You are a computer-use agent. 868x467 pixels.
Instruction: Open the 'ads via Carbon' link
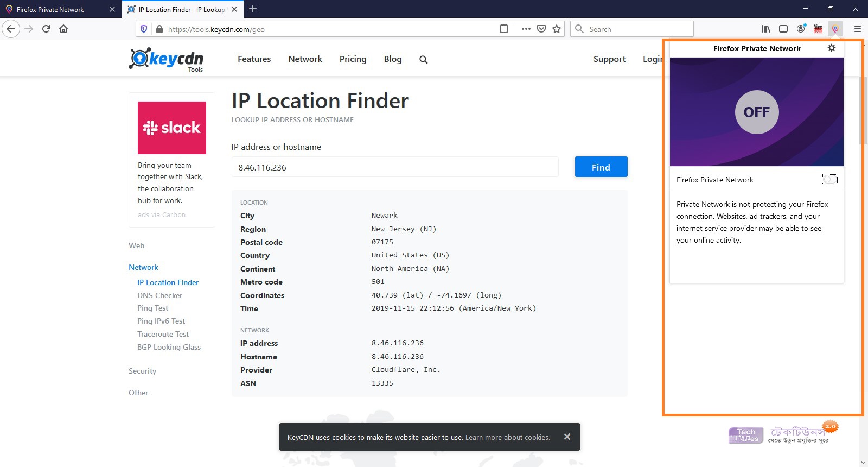click(x=162, y=214)
